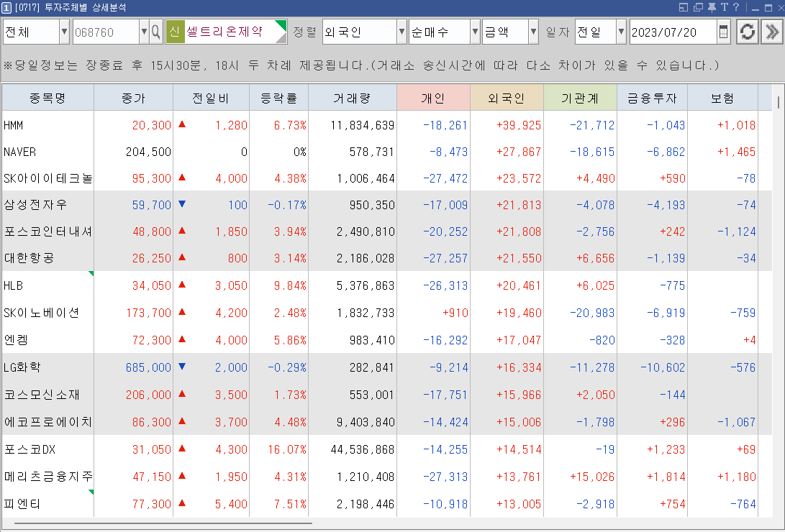Click the refresh data button
The width and height of the screenshot is (785, 532).
748,32
